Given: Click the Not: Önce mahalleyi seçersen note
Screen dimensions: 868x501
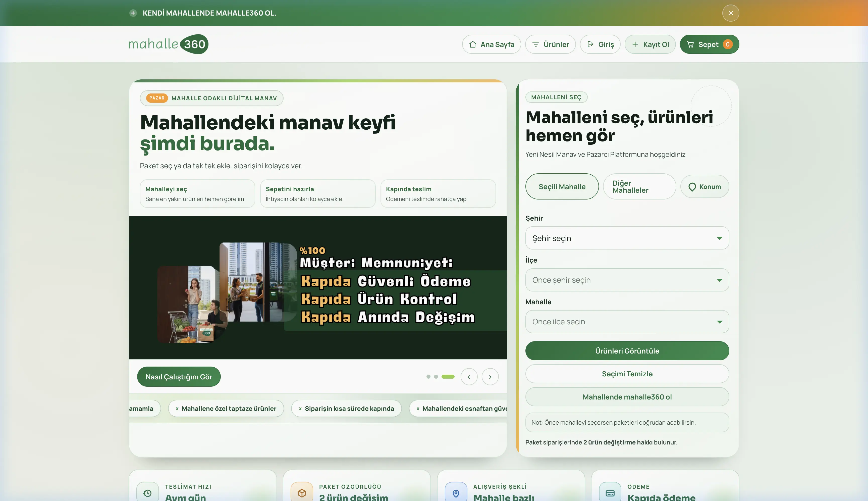Looking at the screenshot, I should 627,423.
